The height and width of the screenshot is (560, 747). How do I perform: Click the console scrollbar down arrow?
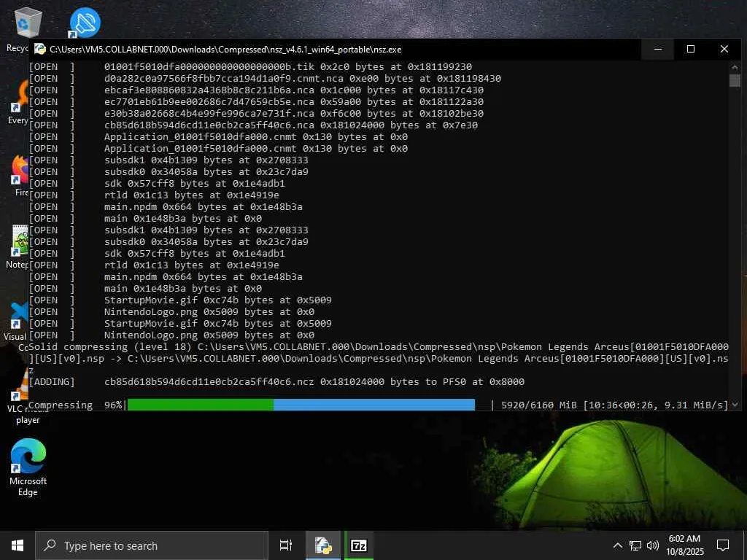pyautogui.click(x=735, y=405)
